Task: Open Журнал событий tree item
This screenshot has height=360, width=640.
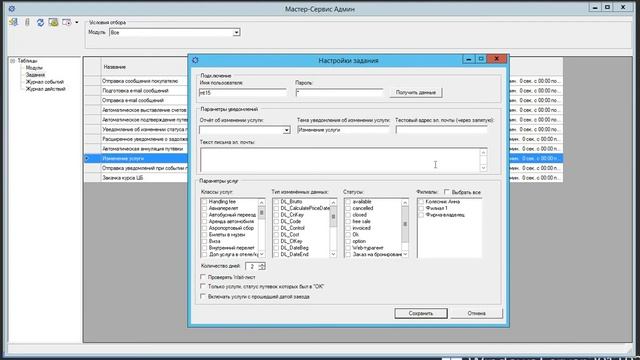Action: [44, 82]
